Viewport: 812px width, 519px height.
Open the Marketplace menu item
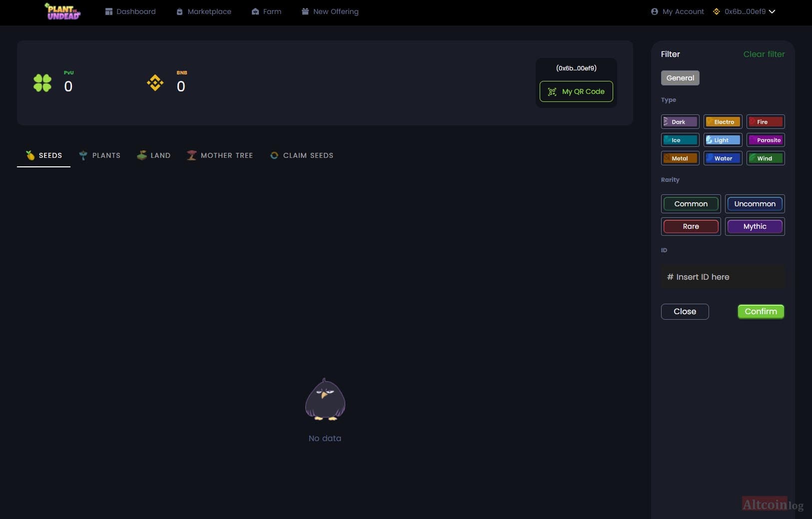204,11
